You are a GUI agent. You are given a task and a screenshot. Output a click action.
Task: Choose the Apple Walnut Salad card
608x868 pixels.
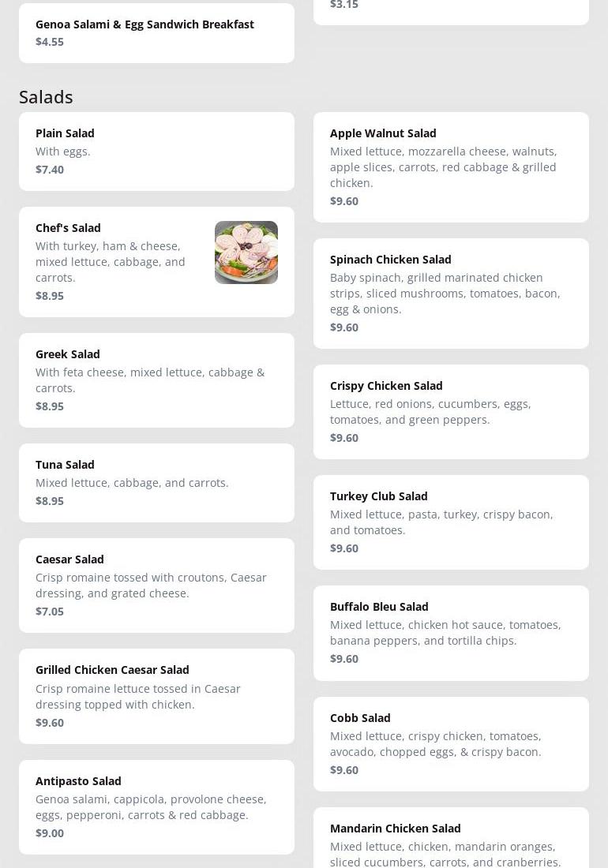(451, 166)
